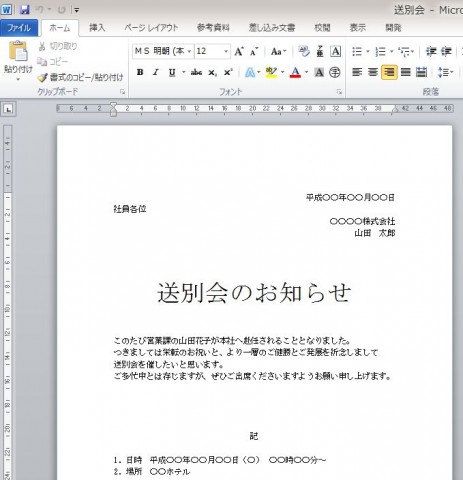Click the Text Effects glowing A icon
Image resolution: width=463 pixels, height=480 pixels.
pos(250,72)
